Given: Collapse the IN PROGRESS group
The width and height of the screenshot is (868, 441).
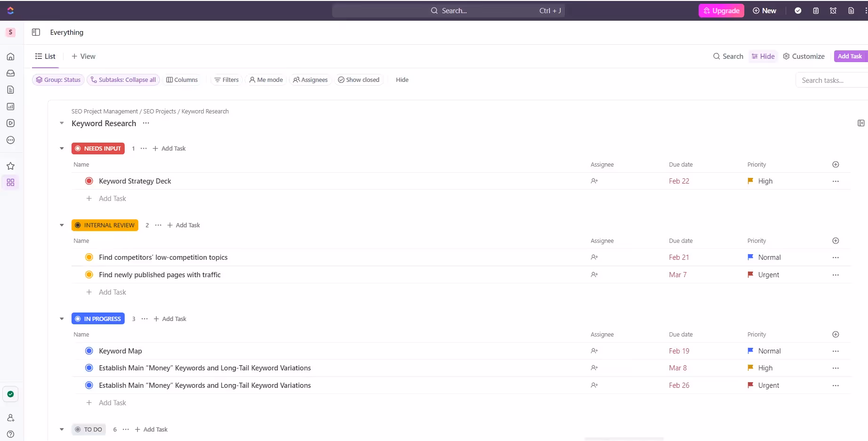Looking at the screenshot, I should tap(62, 319).
